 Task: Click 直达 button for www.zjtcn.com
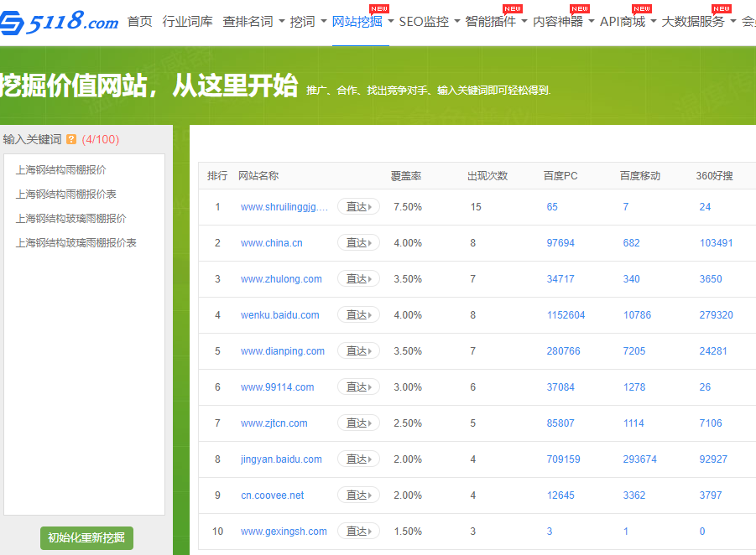point(359,423)
